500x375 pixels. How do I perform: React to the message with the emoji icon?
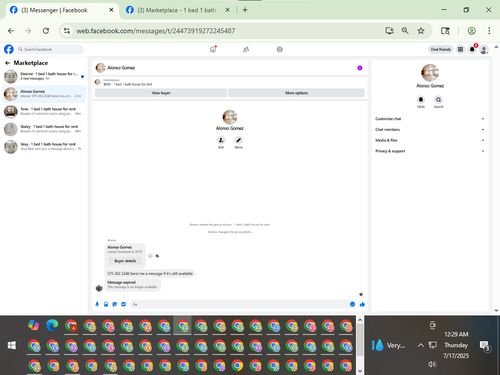tap(150, 256)
